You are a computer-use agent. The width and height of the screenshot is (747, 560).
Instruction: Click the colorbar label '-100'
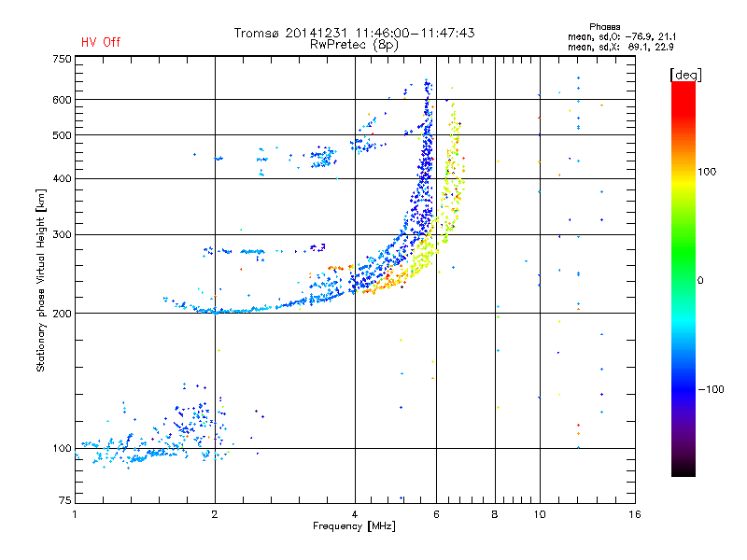coord(711,389)
